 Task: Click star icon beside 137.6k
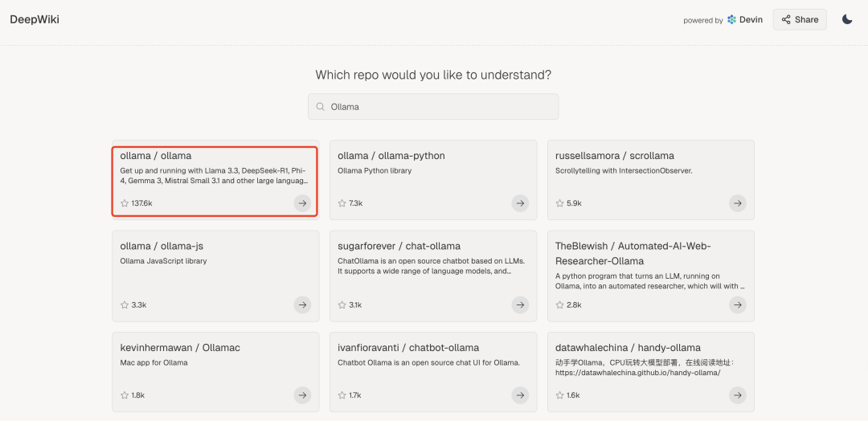(x=125, y=203)
